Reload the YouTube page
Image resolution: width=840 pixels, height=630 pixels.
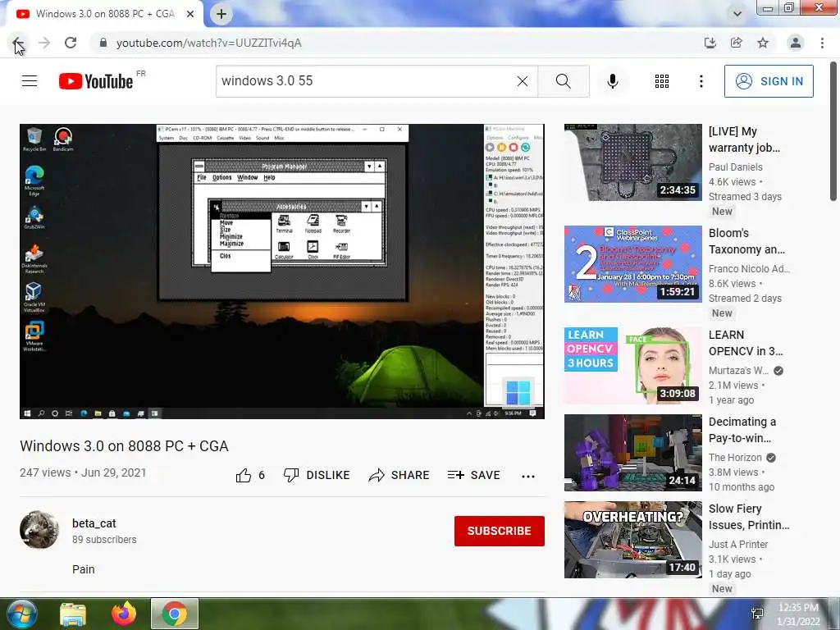[x=71, y=43]
